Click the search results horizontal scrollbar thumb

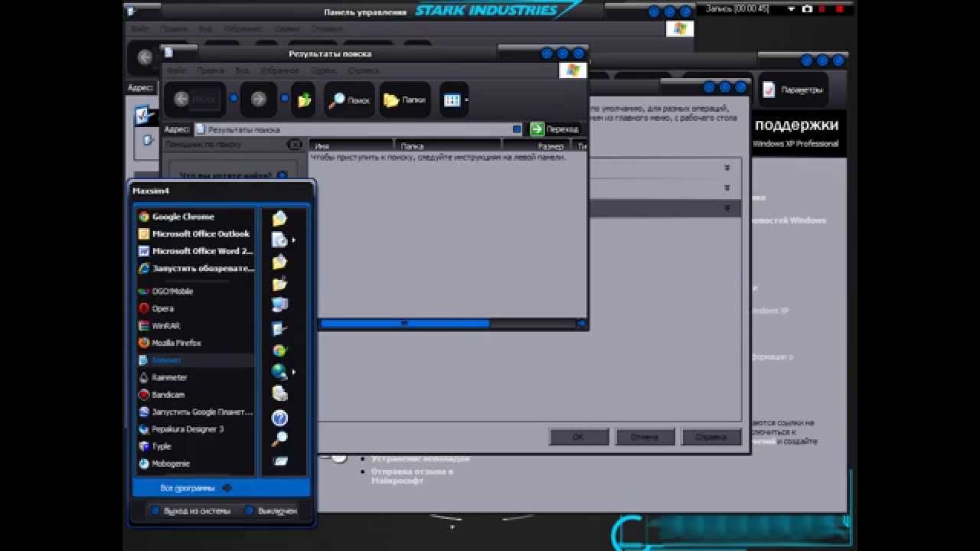coord(404,324)
